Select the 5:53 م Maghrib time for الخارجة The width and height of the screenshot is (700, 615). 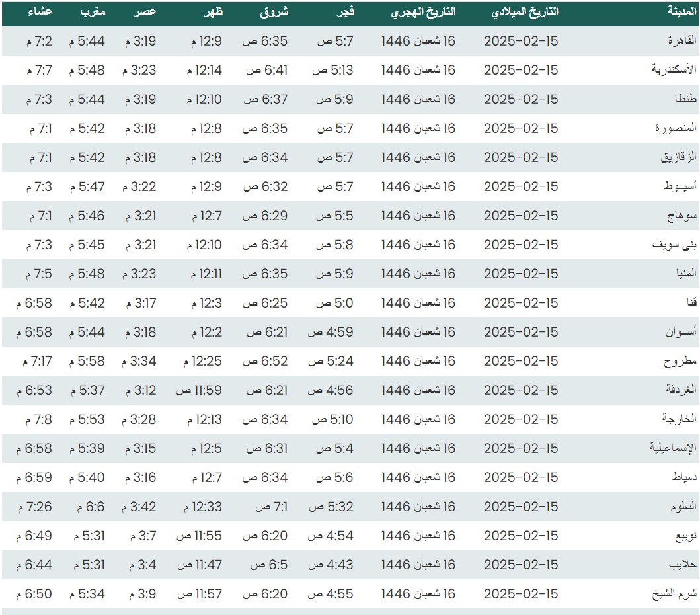pyautogui.click(x=87, y=419)
